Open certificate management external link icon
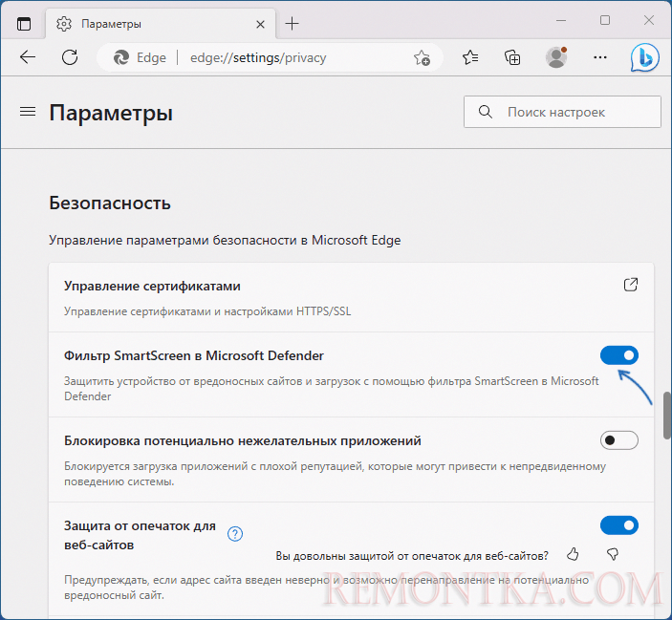Viewport: 672px width, 620px height. coord(631,285)
